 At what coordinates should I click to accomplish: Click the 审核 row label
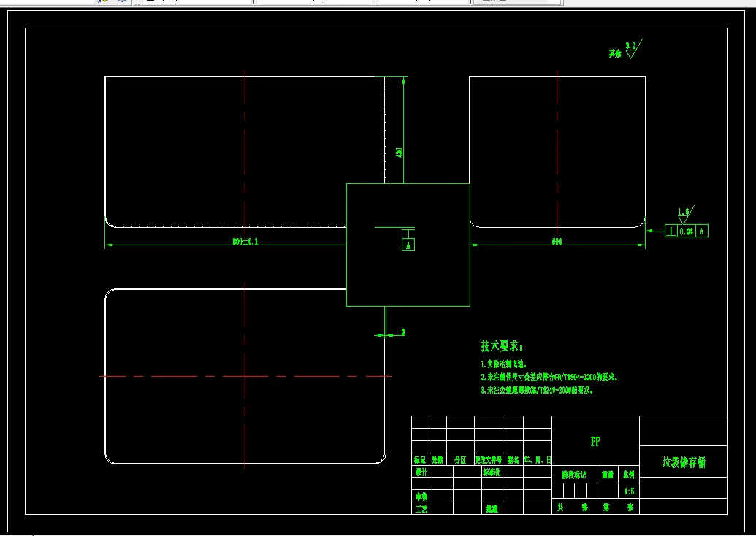[x=421, y=496]
